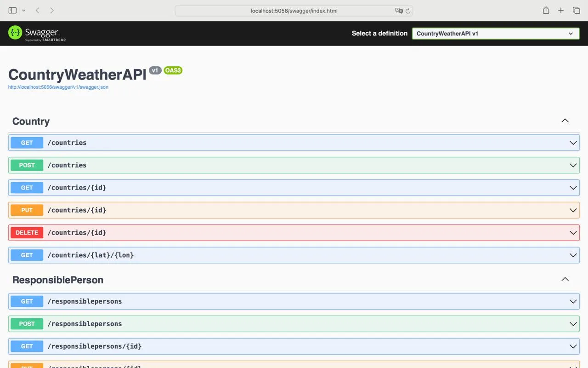588x368 pixels.
Task: Click the /responsiblepersons/{id} path in the GET row
Action: pos(95,346)
